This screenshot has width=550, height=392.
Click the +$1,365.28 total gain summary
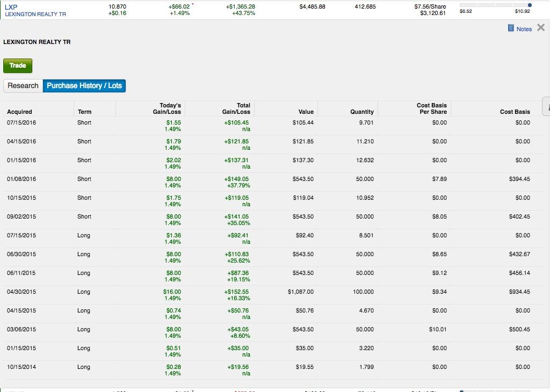(x=241, y=6)
